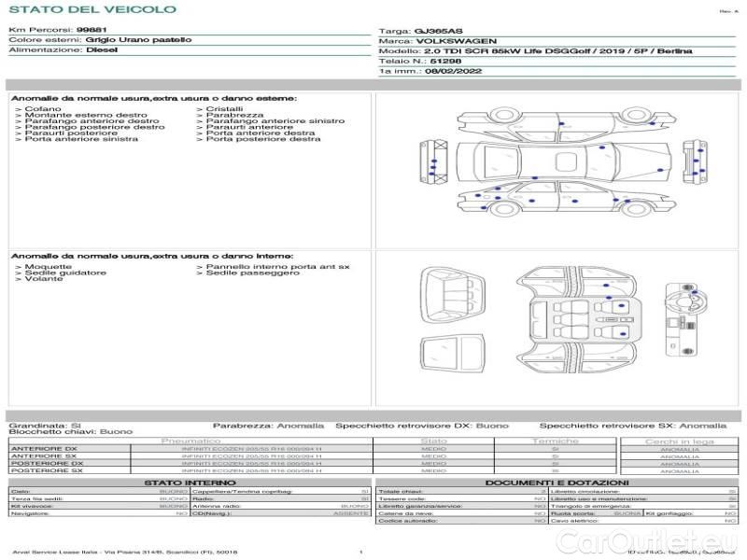The image size is (747, 560).
Task: Click the Parabrezza: Anomalia status line
Action: [x=268, y=426]
